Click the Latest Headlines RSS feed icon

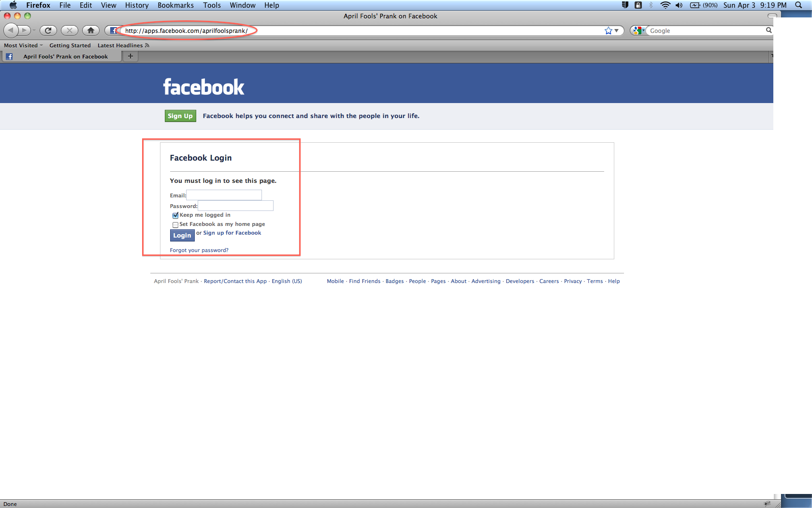[147, 45]
